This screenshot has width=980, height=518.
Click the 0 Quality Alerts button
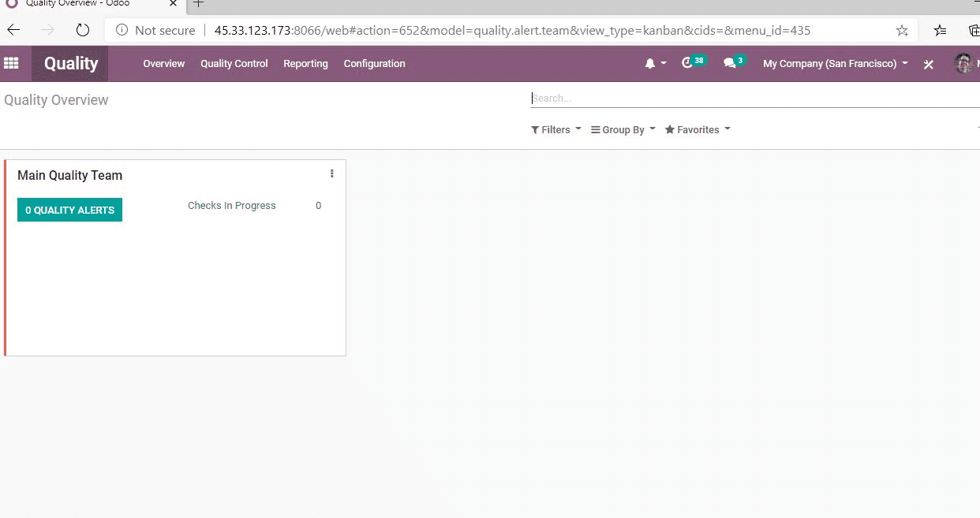[x=69, y=210]
